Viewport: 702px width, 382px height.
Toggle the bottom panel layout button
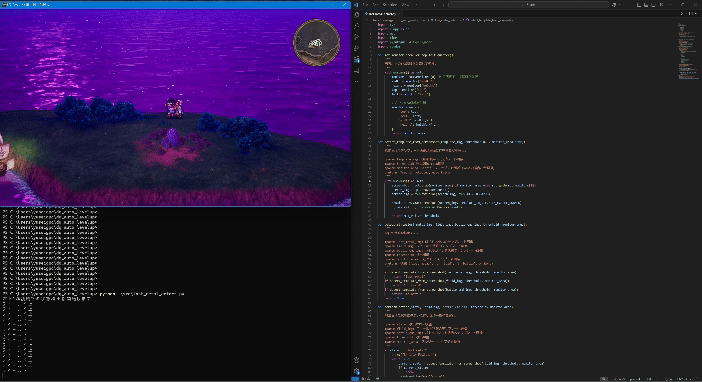646,4
